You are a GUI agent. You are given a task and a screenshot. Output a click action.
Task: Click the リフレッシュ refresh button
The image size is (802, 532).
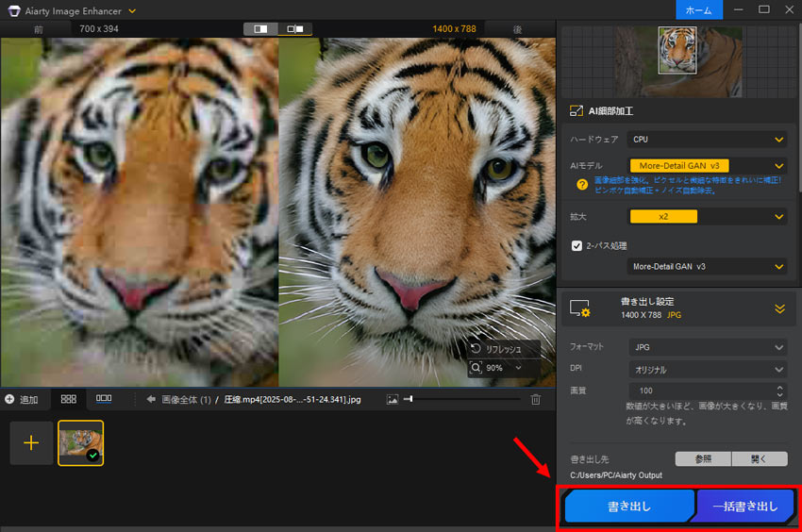point(503,349)
